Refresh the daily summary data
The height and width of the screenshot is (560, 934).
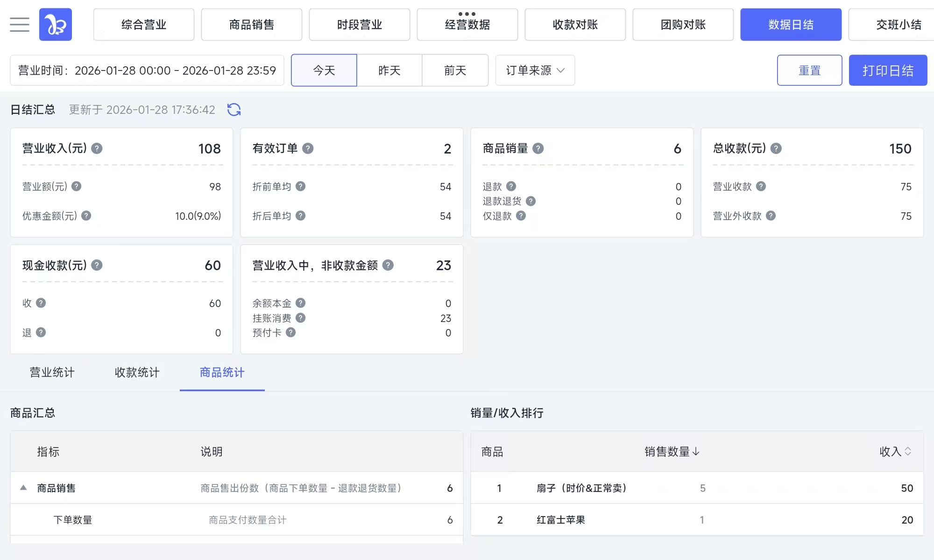234,110
